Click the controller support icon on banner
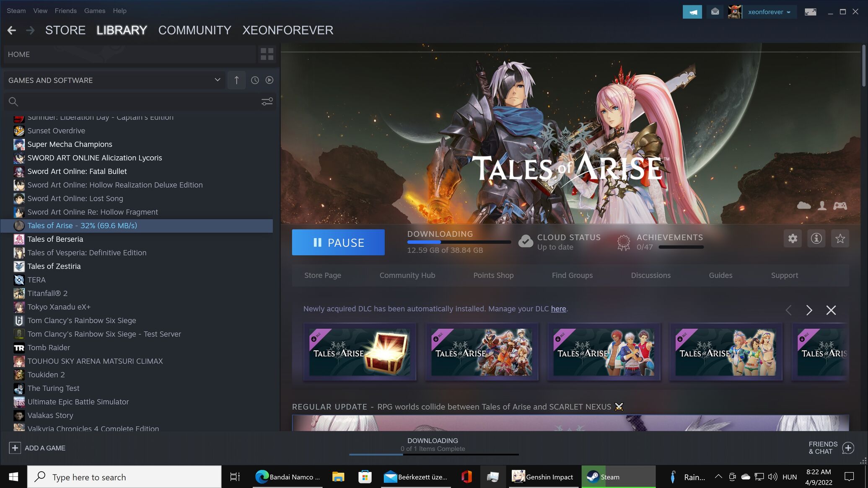Viewport: 868px width, 488px height. click(x=840, y=205)
